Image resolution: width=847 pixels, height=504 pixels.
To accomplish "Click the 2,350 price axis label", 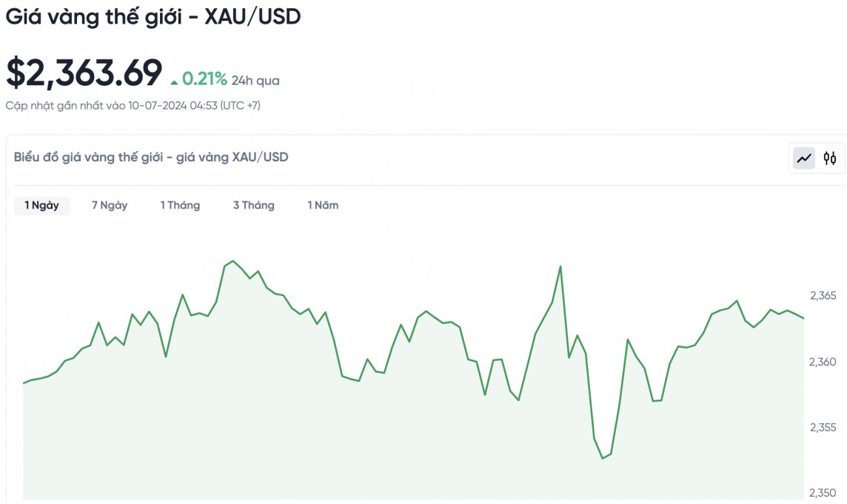I will click(823, 493).
